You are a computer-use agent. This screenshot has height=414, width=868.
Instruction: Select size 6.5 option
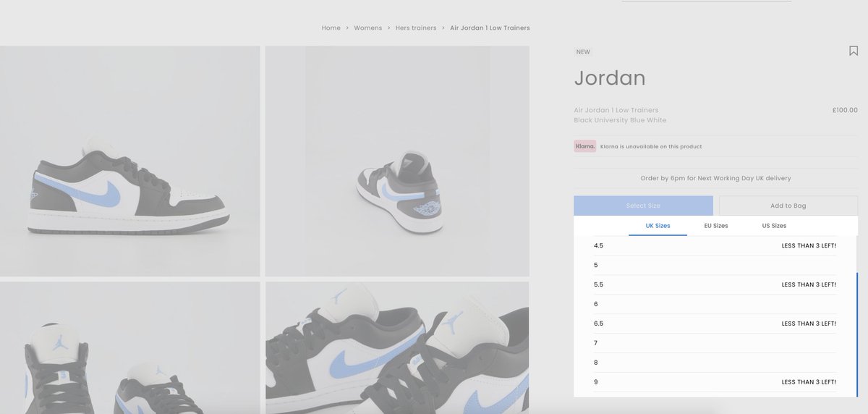pos(715,324)
